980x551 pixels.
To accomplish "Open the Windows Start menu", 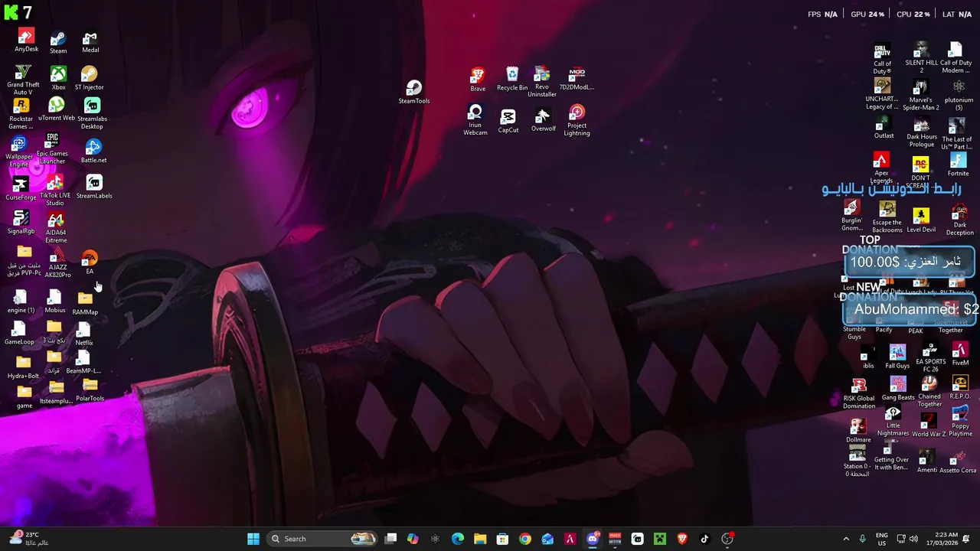I will coord(253,539).
